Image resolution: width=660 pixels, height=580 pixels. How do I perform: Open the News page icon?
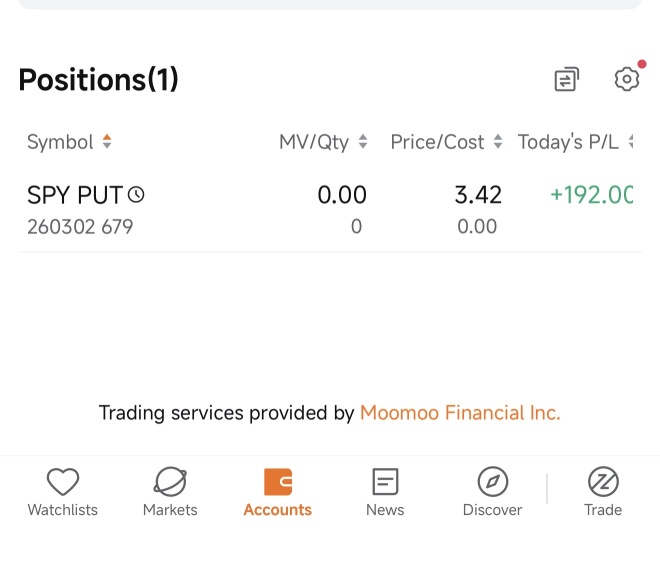pyautogui.click(x=385, y=482)
